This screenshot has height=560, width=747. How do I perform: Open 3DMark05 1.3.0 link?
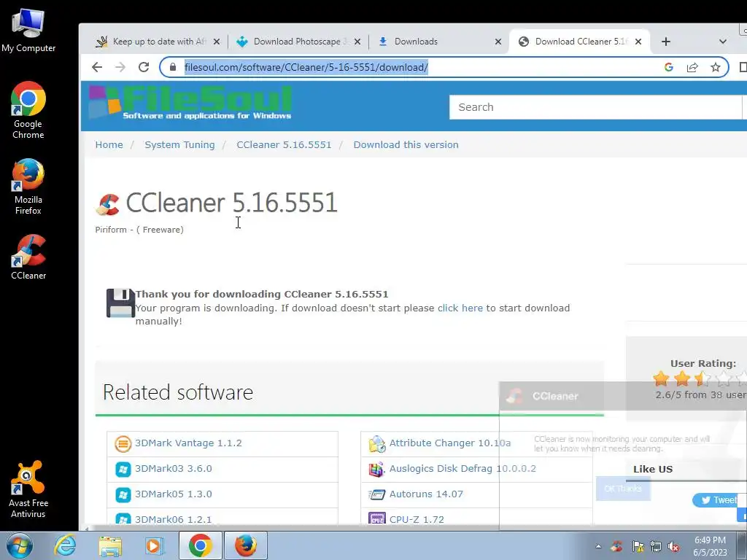tap(174, 494)
